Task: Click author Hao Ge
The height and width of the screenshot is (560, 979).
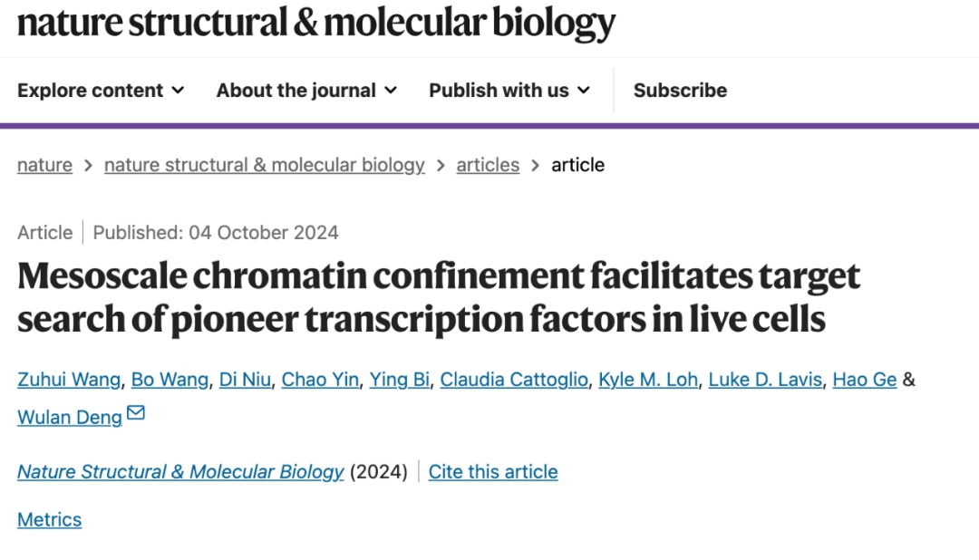Action: [865, 380]
